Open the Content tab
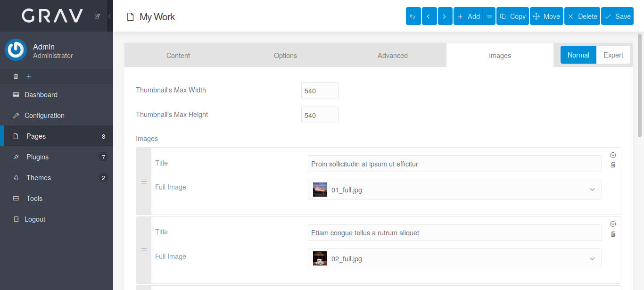The width and height of the screenshot is (644, 290). 178,55
